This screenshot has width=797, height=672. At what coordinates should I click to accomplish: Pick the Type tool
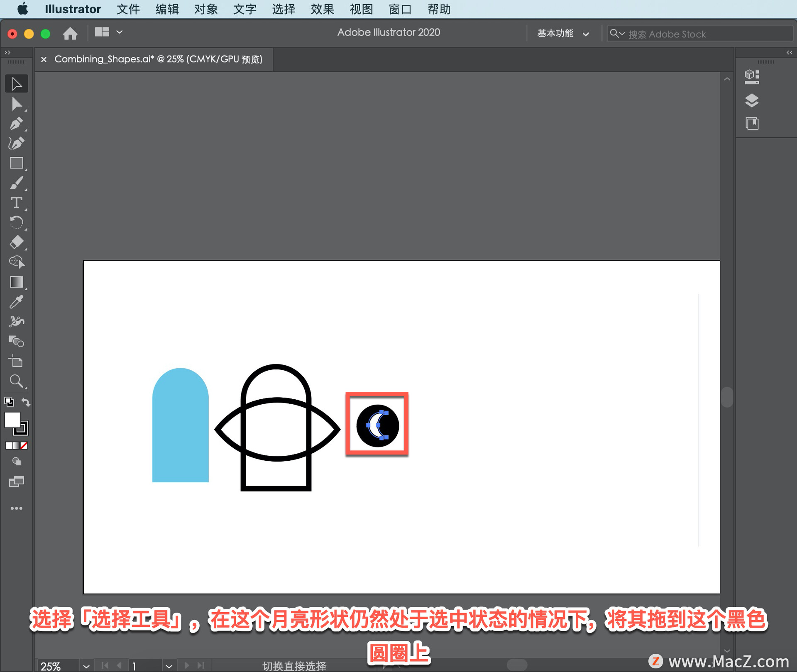(x=16, y=203)
